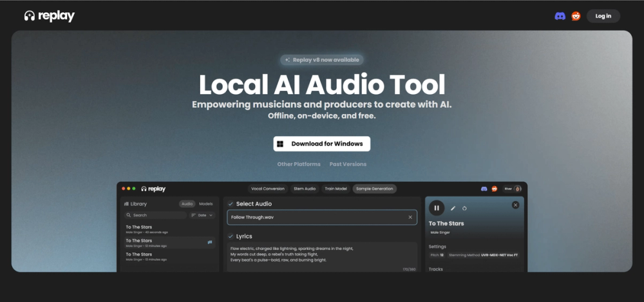Switch to Vocal Conversion tab in app preview
This screenshot has height=302, width=644.
pyautogui.click(x=268, y=189)
